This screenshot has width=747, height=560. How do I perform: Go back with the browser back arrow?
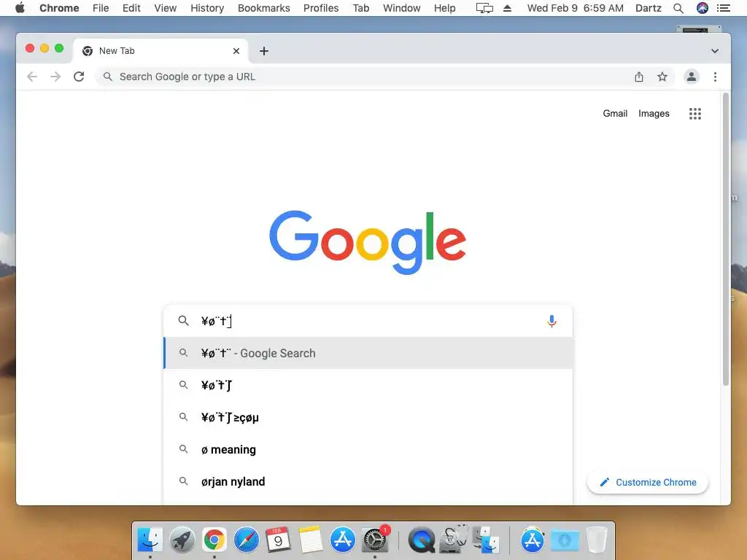32,77
